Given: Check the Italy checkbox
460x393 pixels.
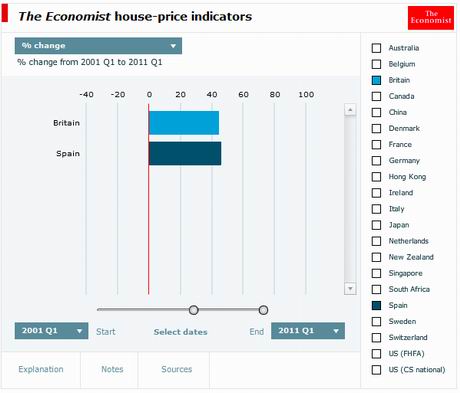Looking at the screenshot, I should tap(376, 209).
